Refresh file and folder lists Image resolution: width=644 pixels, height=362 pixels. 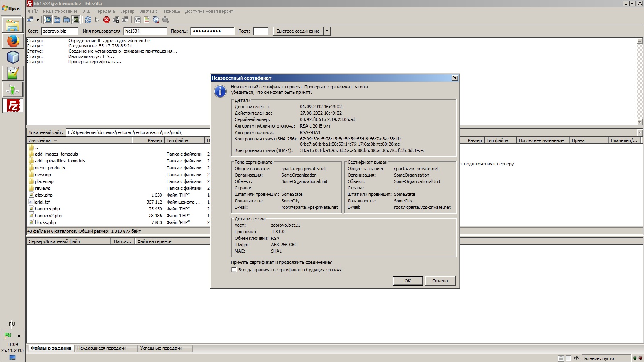88,20
